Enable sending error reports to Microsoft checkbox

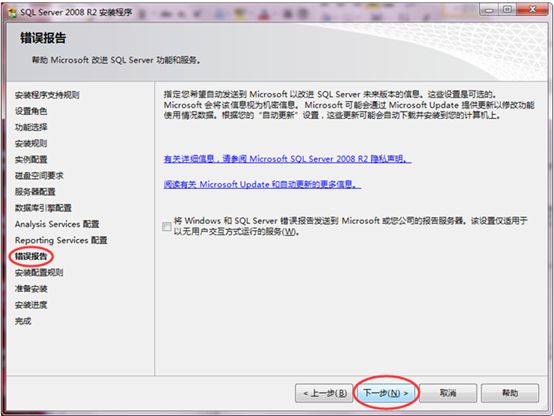(167, 227)
